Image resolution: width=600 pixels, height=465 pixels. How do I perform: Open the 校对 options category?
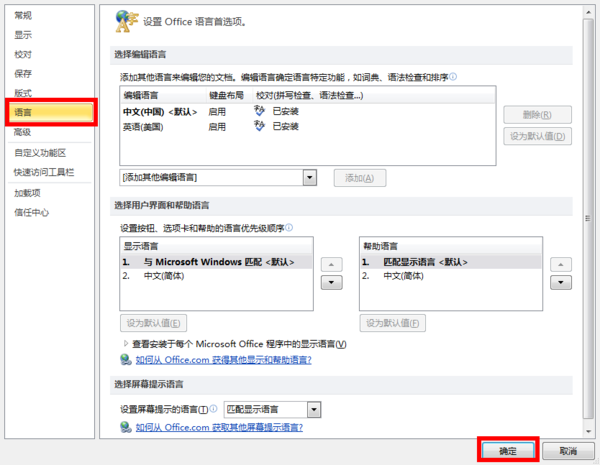pos(23,54)
